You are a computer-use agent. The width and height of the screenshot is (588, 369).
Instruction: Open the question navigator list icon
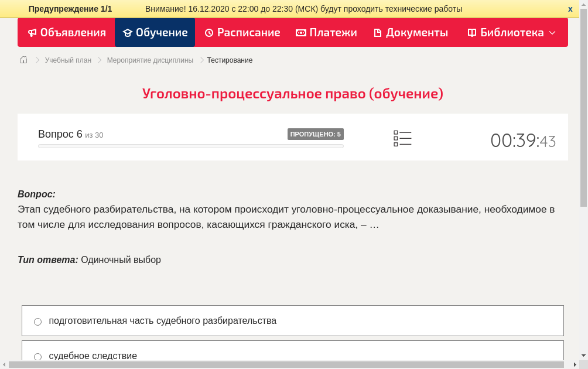pos(402,138)
